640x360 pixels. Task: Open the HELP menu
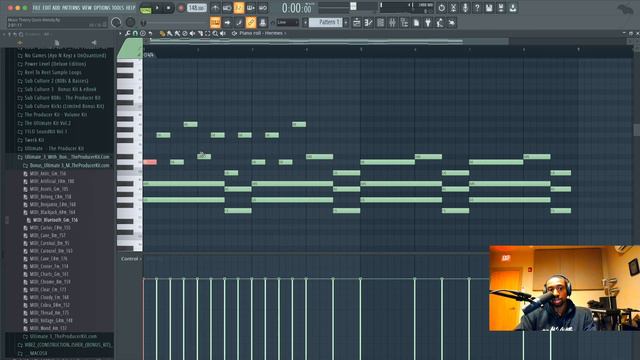[x=130, y=8]
